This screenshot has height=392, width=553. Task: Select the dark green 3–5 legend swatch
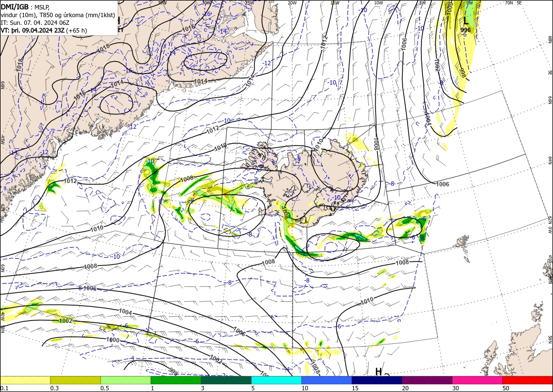coord(226,380)
